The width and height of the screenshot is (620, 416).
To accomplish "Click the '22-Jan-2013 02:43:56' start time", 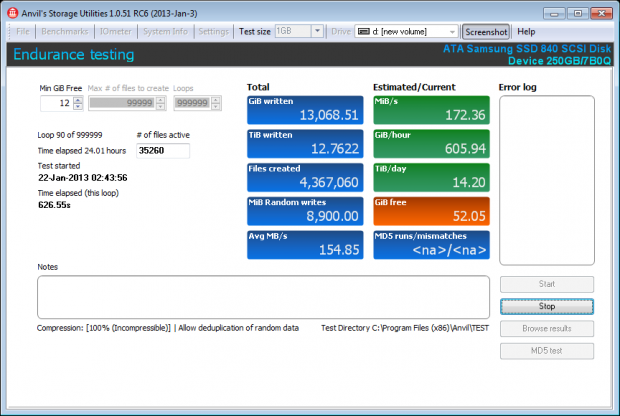I will [x=83, y=178].
